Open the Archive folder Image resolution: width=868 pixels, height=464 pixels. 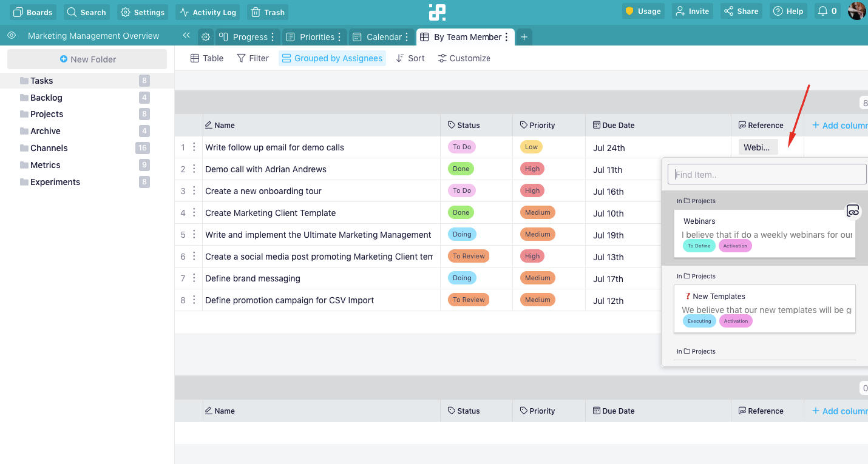pyautogui.click(x=87, y=131)
